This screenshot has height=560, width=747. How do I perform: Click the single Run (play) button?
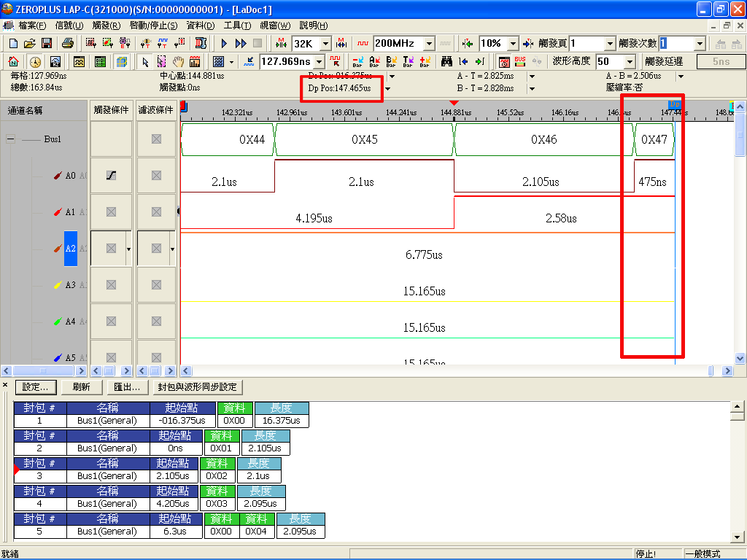pyautogui.click(x=225, y=44)
